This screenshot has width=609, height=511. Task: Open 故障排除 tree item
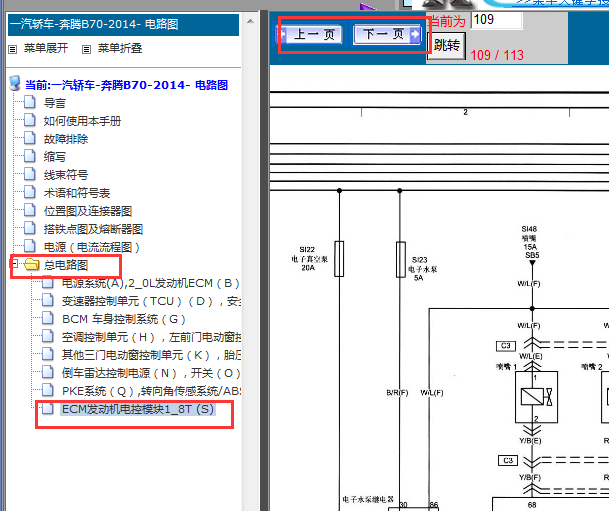pyautogui.click(x=66, y=139)
